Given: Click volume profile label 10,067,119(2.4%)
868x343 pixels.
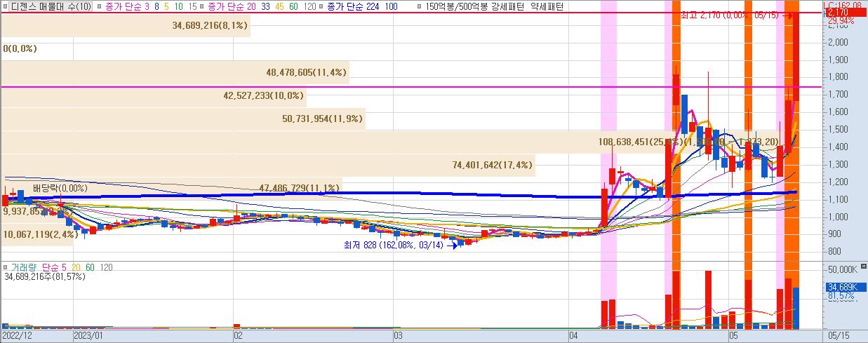Looking at the screenshot, I should [41, 235].
